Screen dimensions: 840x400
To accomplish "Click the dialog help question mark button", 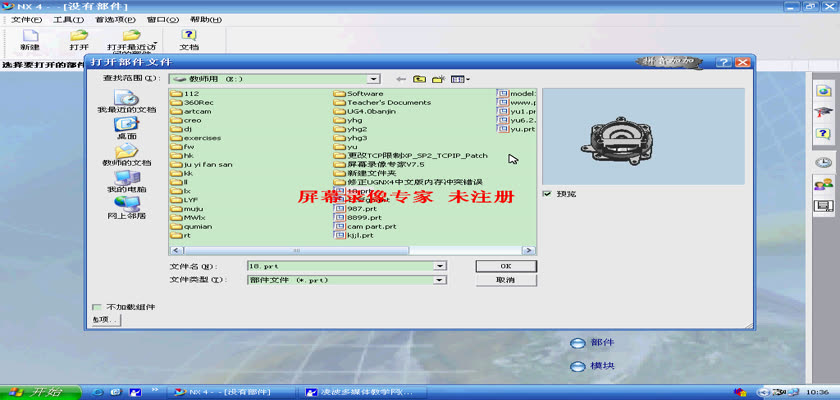I will tap(724, 62).
